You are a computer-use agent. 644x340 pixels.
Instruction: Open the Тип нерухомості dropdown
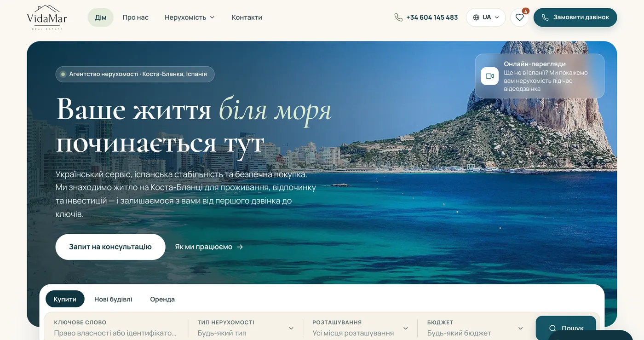point(246,328)
